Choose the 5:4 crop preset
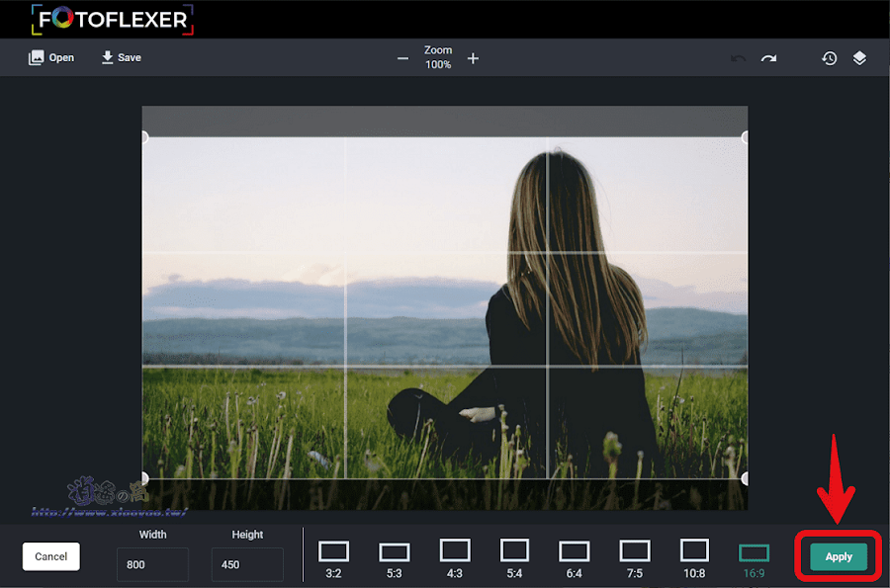 pos(514,550)
